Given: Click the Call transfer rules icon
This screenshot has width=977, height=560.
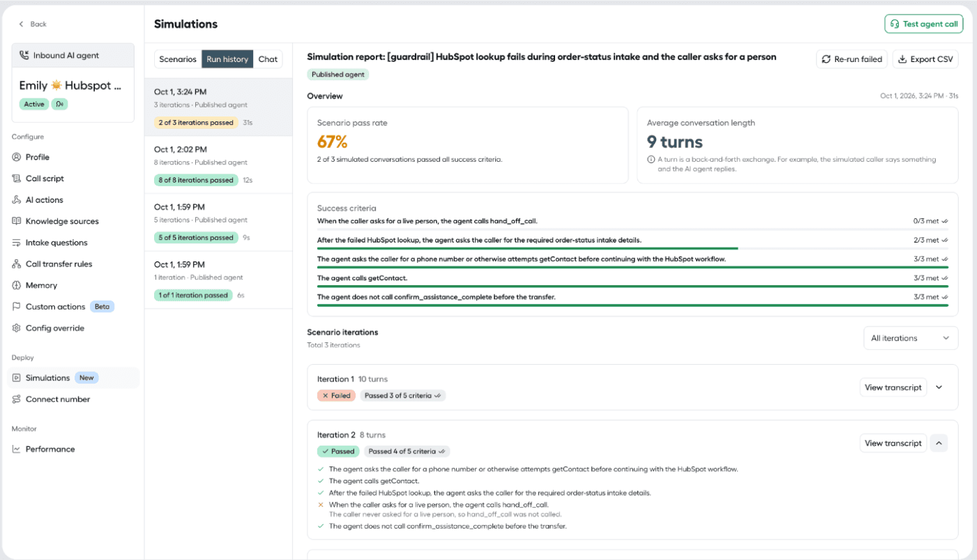Looking at the screenshot, I should tap(17, 264).
